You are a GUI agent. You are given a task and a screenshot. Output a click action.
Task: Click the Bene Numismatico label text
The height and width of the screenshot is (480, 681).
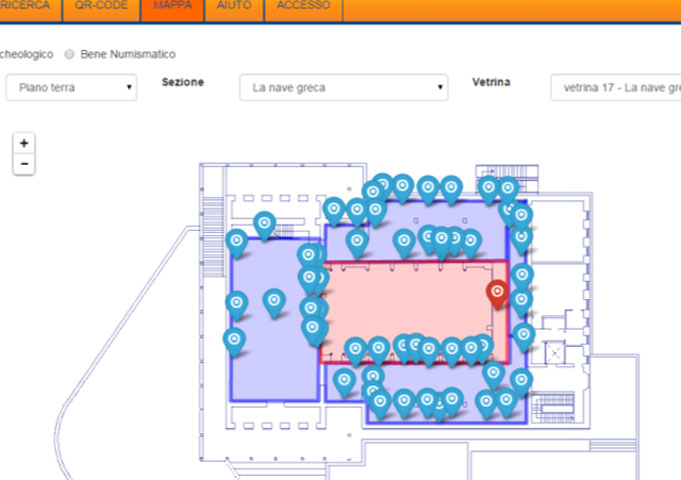127,54
